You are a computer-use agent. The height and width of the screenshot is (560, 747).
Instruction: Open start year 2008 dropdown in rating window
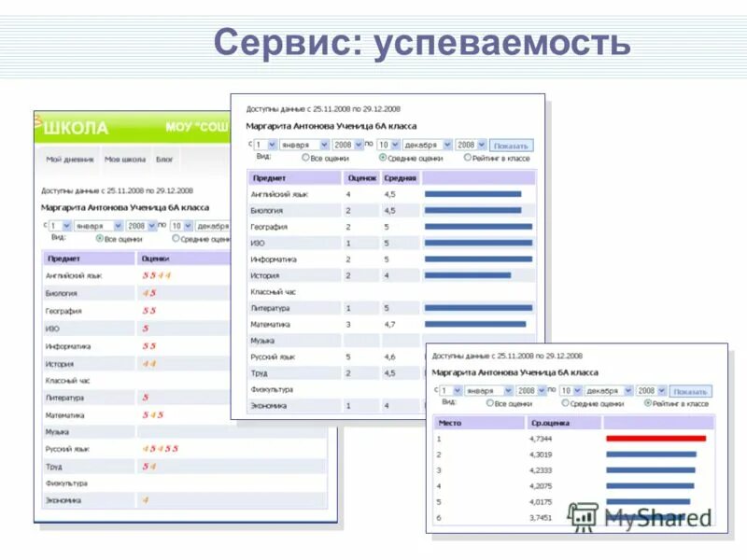pyautogui.click(x=531, y=390)
